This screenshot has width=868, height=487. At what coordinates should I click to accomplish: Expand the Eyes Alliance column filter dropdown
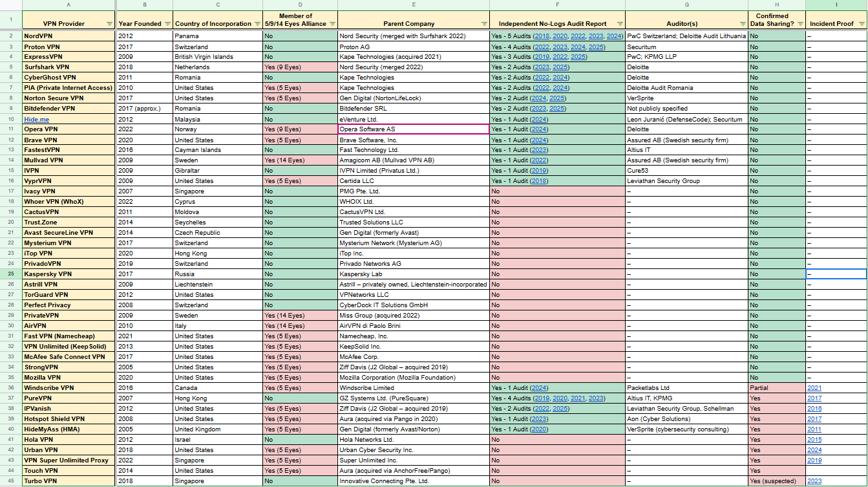pyautogui.click(x=332, y=24)
